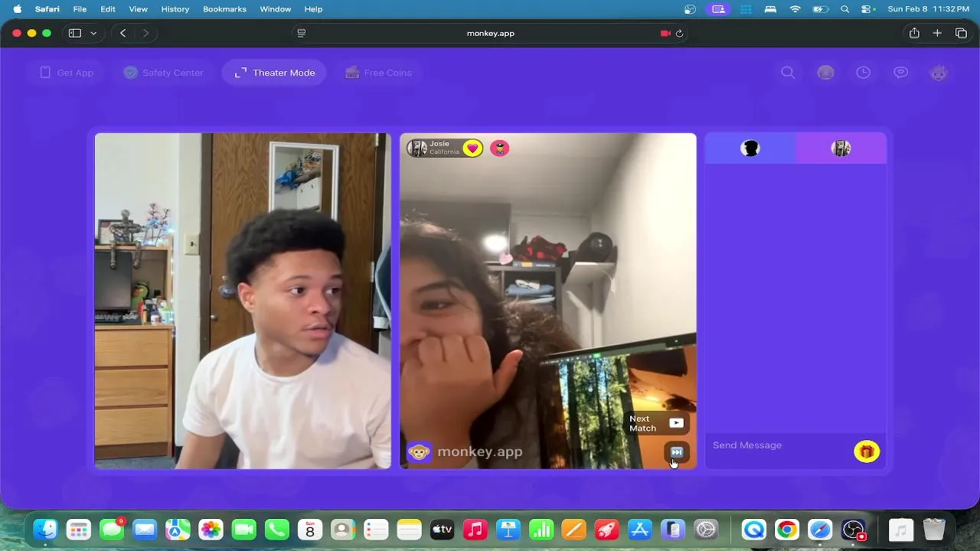Click the Safari sidebar toggle icon
Viewport: 980px width, 551px height.
point(75,33)
